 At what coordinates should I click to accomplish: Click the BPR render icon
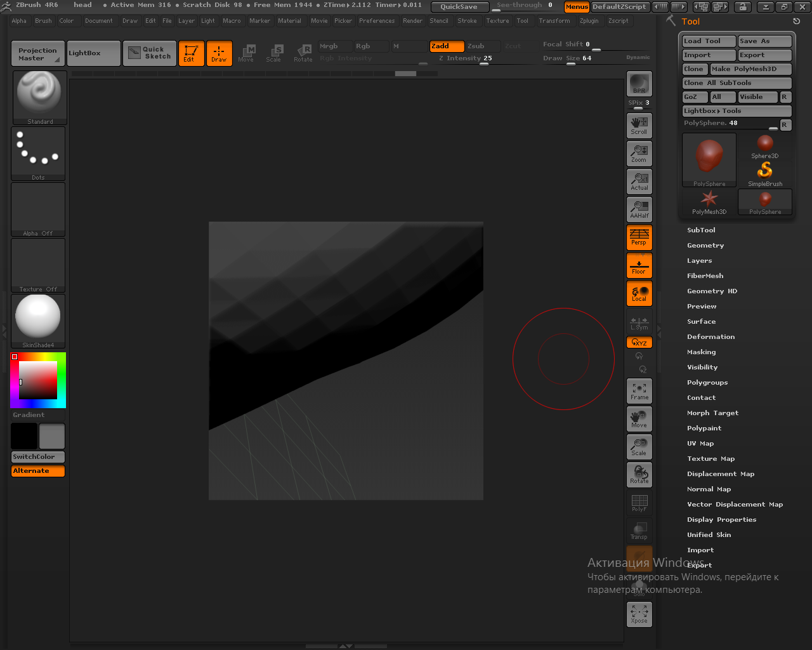pyautogui.click(x=639, y=83)
